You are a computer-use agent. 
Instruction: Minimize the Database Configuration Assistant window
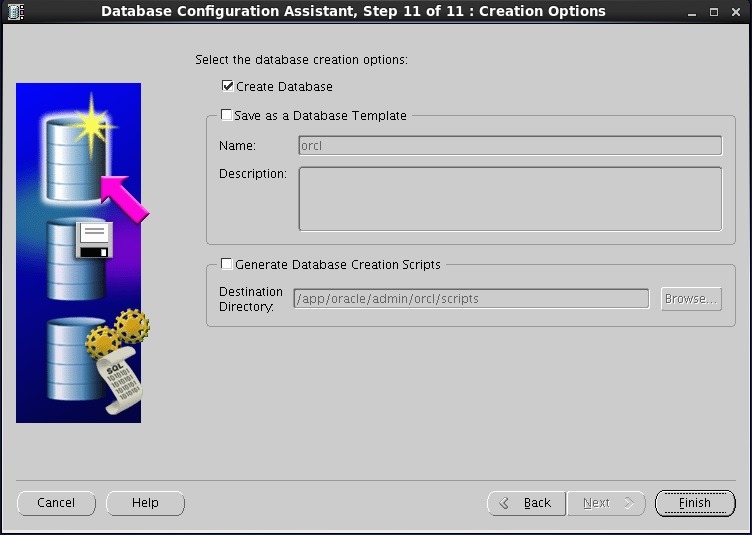click(x=692, y=12)
